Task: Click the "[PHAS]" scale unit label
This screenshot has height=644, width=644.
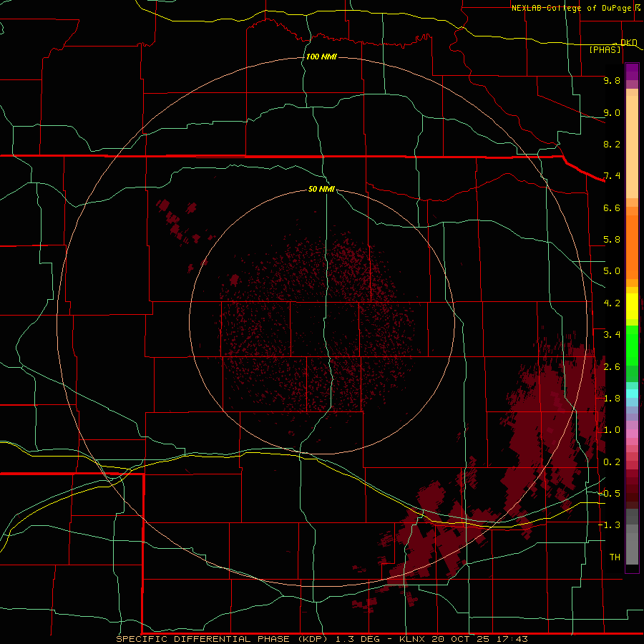Action: (605, 49)
